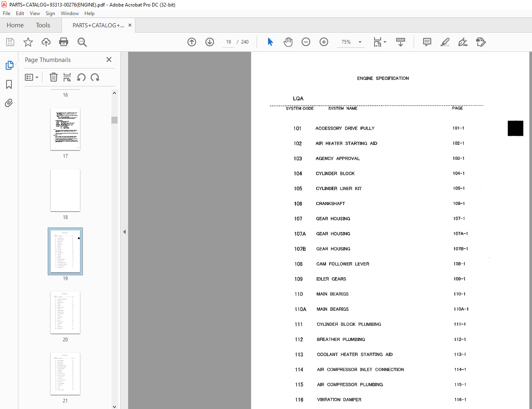This screenshot has width=532, height=409.
Task: Open the Window menu
Action: coord(70,13)
